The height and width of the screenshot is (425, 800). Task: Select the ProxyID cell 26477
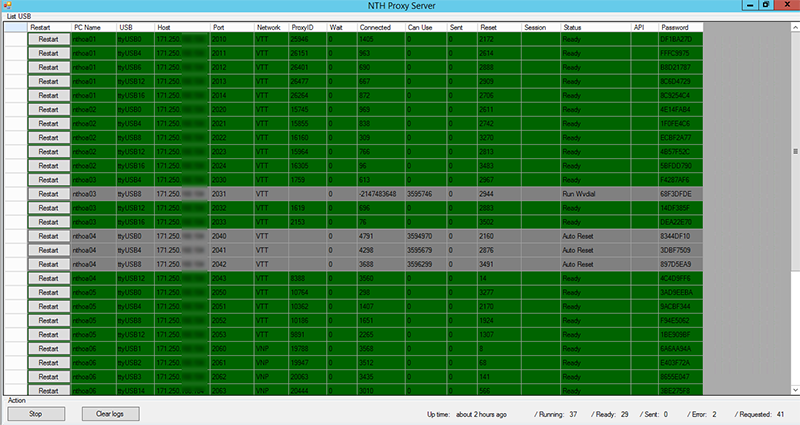[x=307, y=82]
